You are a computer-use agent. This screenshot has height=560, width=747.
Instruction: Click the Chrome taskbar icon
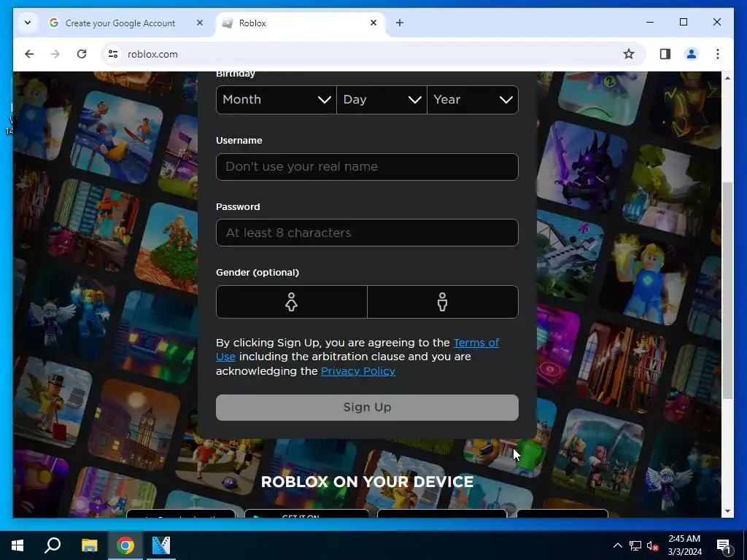click(x=125, y=545)
